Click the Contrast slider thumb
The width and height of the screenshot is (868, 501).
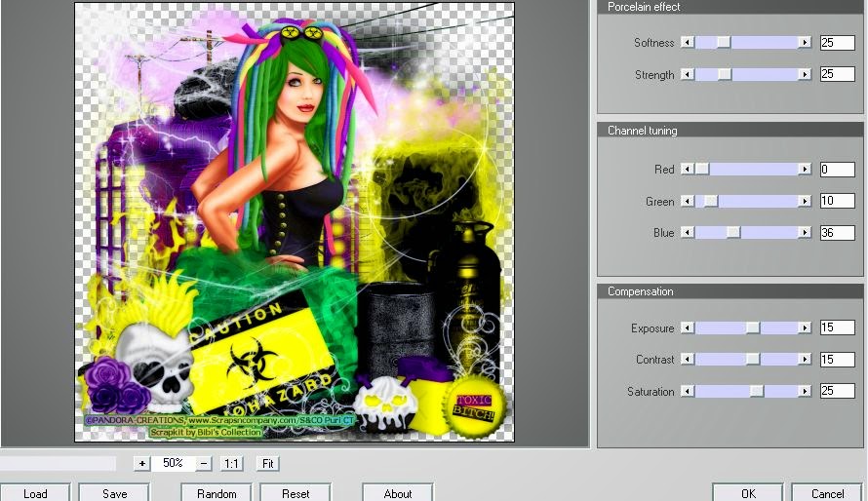tap(753, 360)
